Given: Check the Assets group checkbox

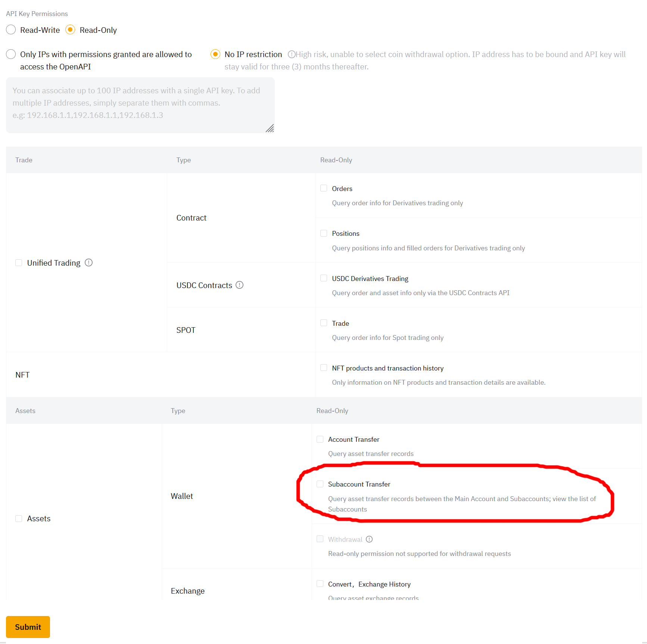Looking at the screenshot, I should pyautogui.click(x=19, y=519).
